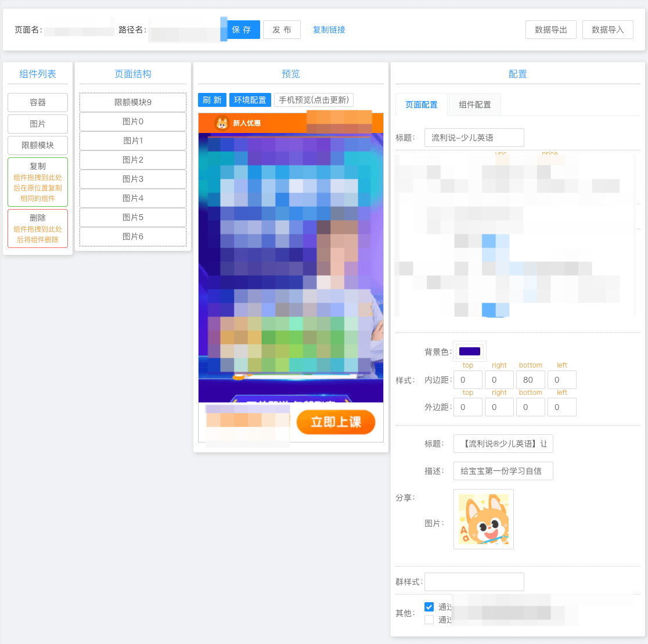Select 图片2 in page structure
648x644 pixels.
pos(133,160)
